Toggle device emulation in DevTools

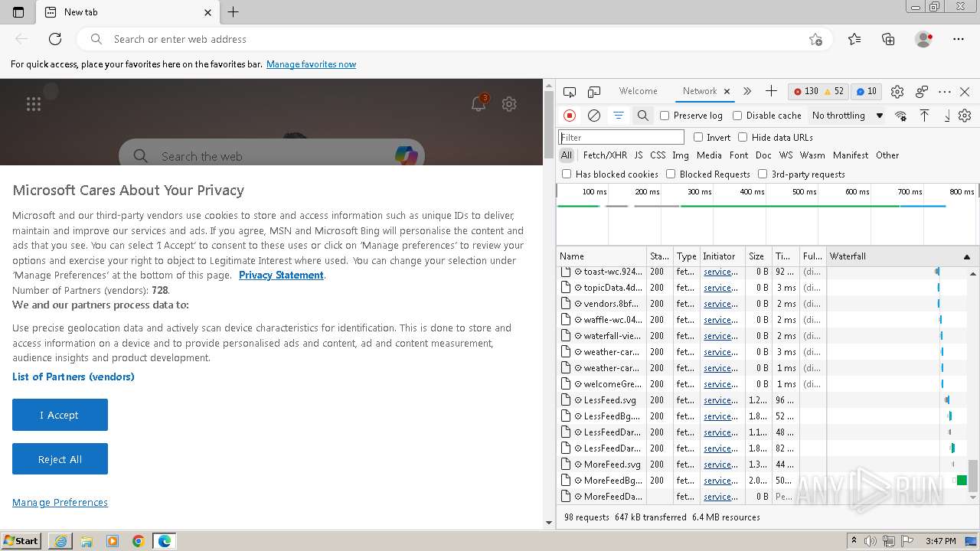pos(594,92)
